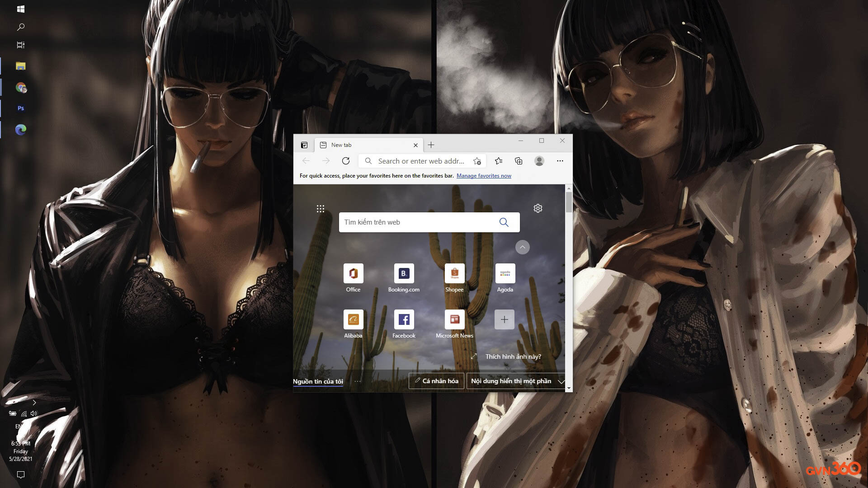Open Wi-Fi network settings in tray
Viewport: 868px width, 488px height.
click(24, 413)
